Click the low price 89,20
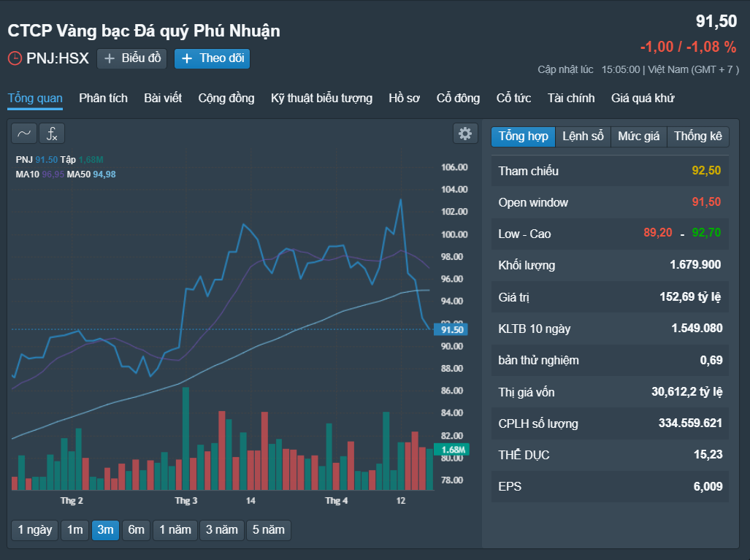Screen dimensions: 750x560 click(658, 233)
